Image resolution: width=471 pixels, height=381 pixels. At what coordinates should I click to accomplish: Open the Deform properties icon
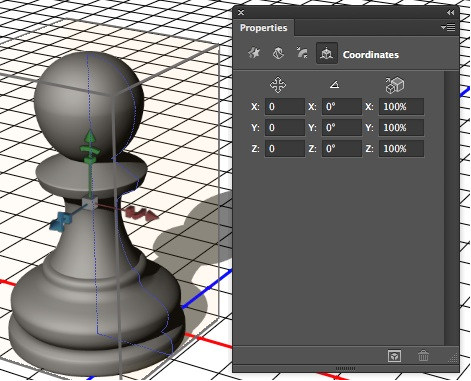(278, 53)
